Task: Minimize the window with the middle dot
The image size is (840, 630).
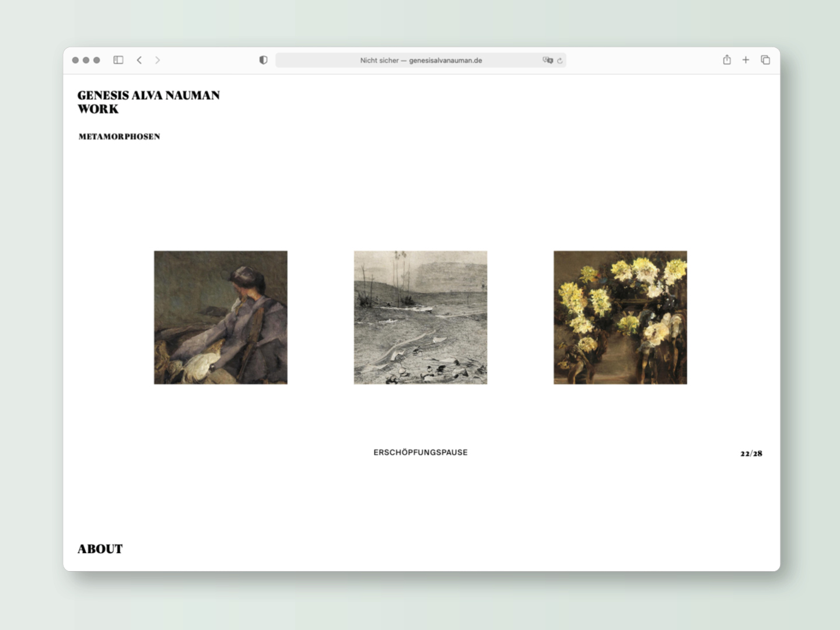Action: 86,60
